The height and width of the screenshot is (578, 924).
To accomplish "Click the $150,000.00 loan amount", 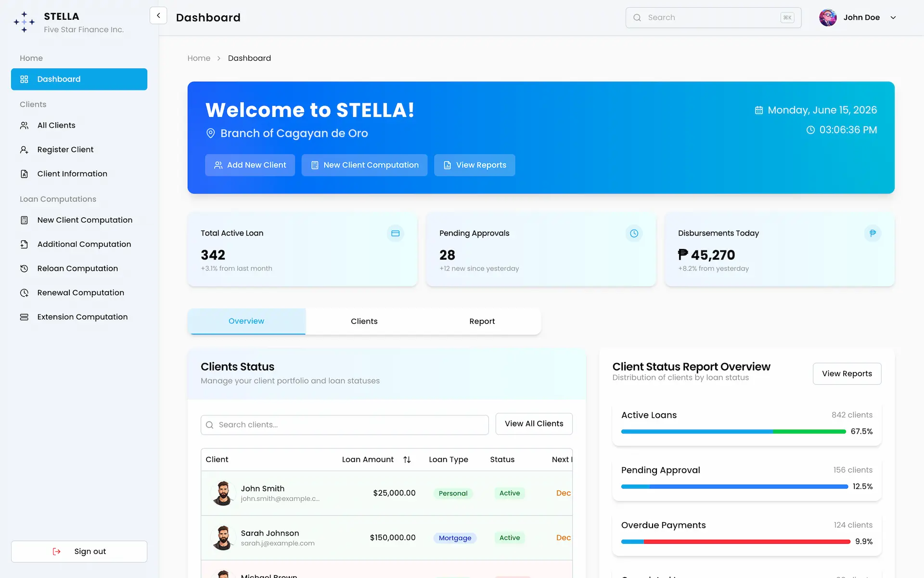I will coord(393,538).
